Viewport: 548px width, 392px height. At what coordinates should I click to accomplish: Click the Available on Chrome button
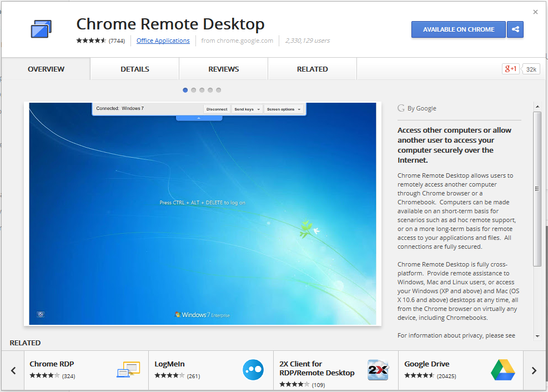pyautogui.click(x=459, y=29)
